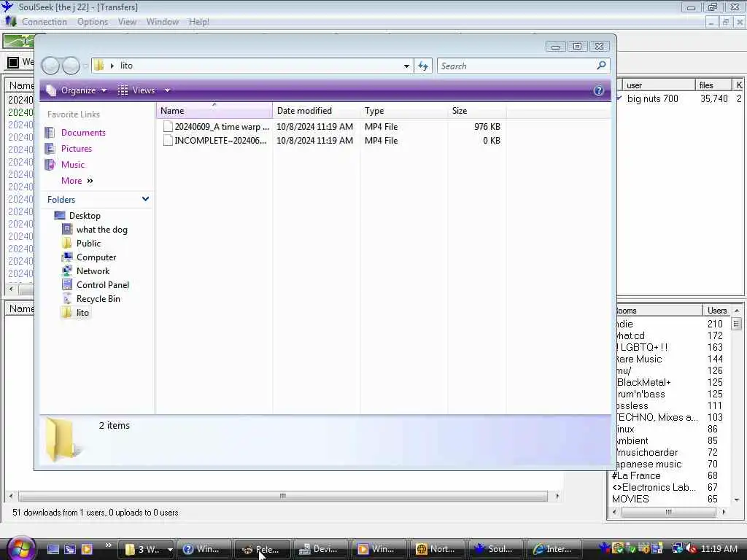Open SoulSeek Connection menu

coord(44,22)
